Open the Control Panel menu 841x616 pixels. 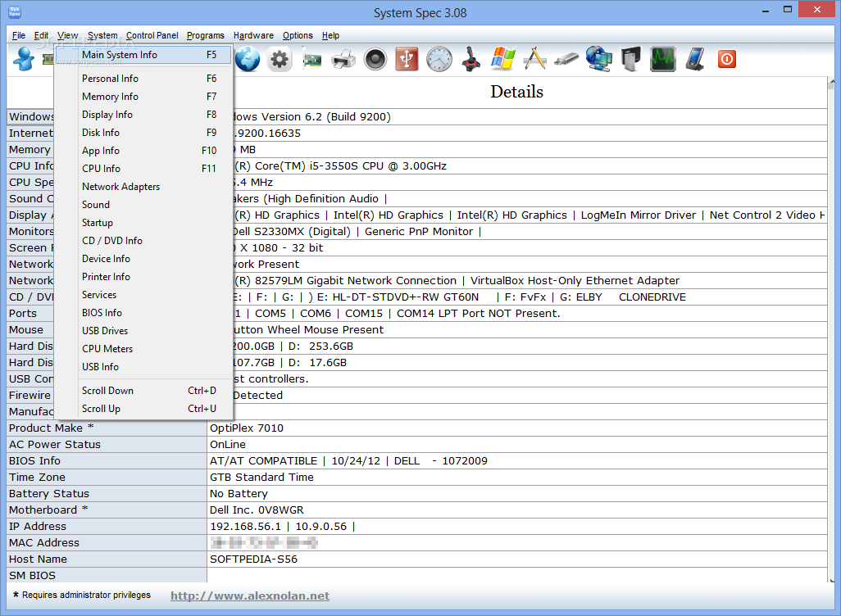(152, 35)
